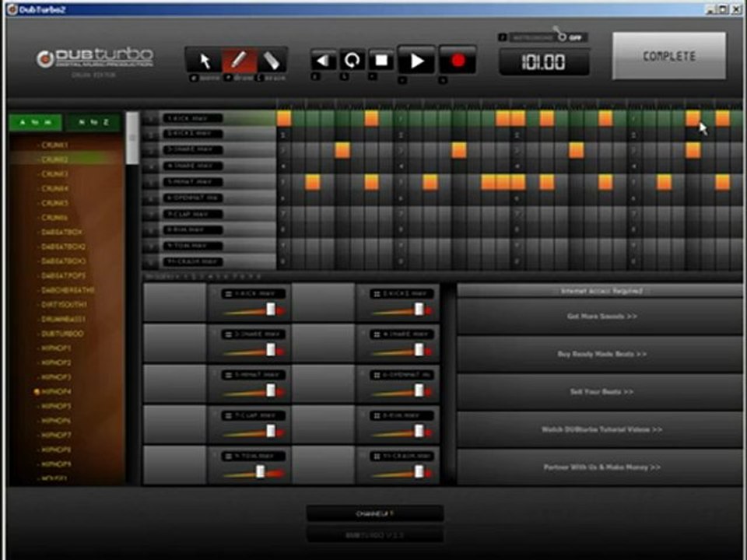
Task: Enable first step of the 7-CLAP row
Action: click(x=284, y=215)
